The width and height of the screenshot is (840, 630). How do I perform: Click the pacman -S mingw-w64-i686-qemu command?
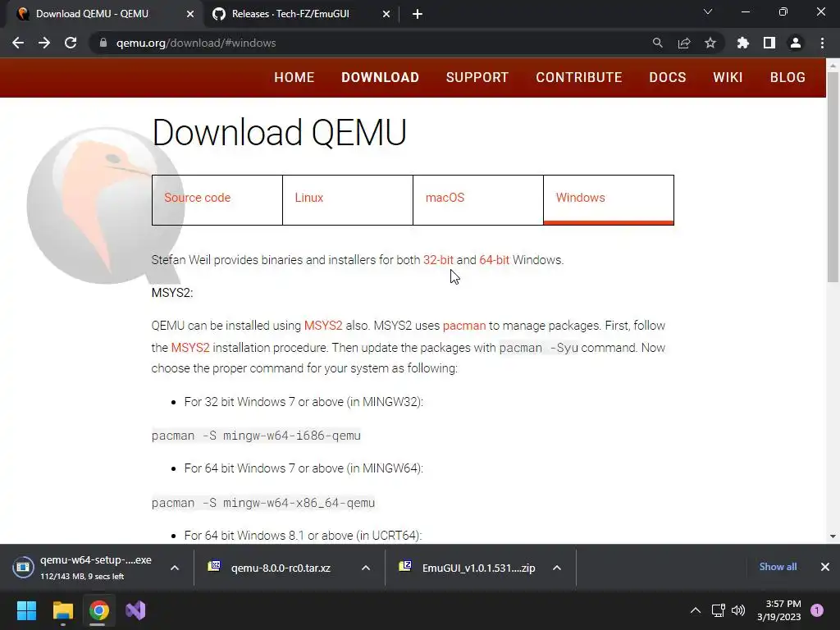[256, 436]
